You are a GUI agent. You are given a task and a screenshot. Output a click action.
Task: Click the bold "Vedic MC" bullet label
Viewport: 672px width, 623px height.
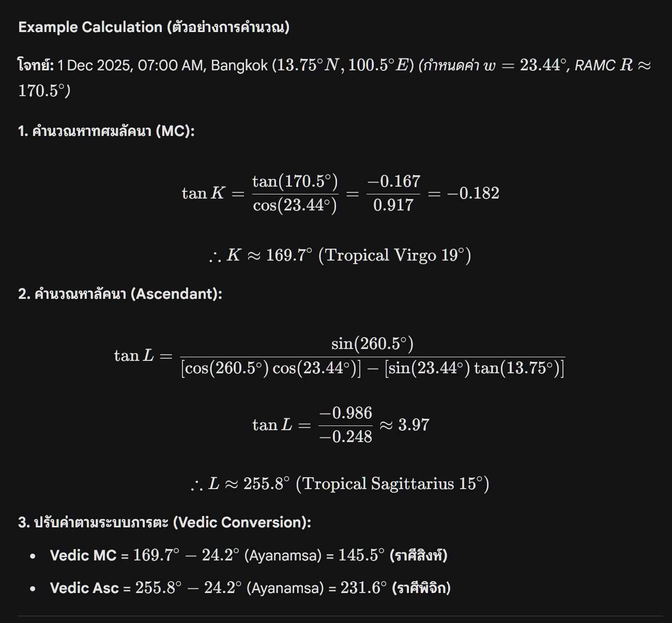click(x=83, y=556)
